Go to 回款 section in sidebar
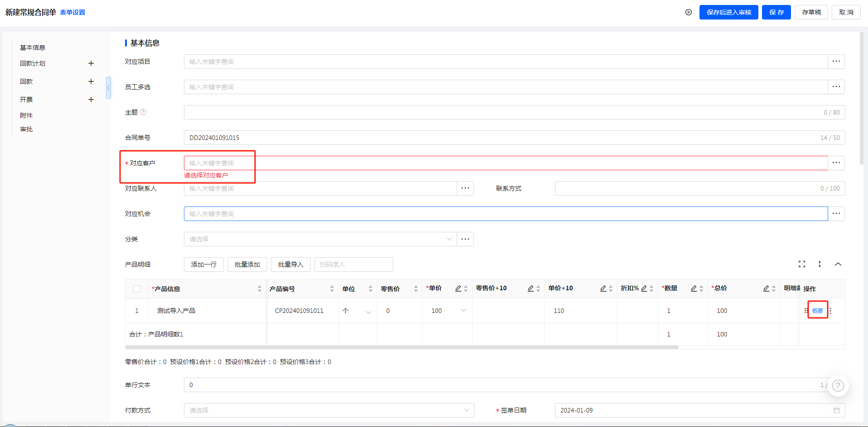Screen dimensions: 868x427 [x=26, y=82]
